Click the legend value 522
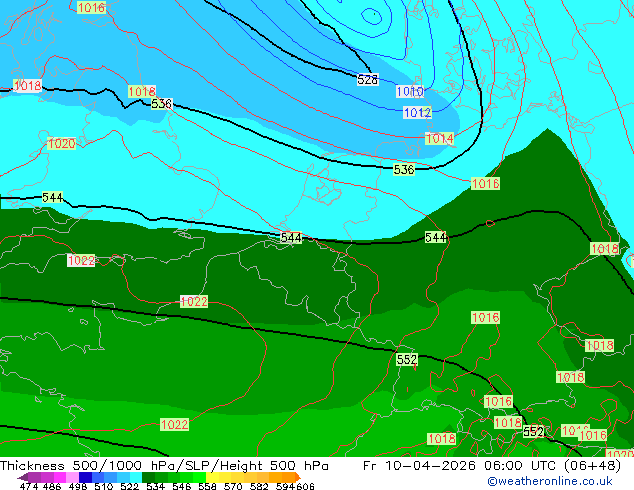Image resolution: width=634 pixels, height=490 pixels. pos(129,486)
